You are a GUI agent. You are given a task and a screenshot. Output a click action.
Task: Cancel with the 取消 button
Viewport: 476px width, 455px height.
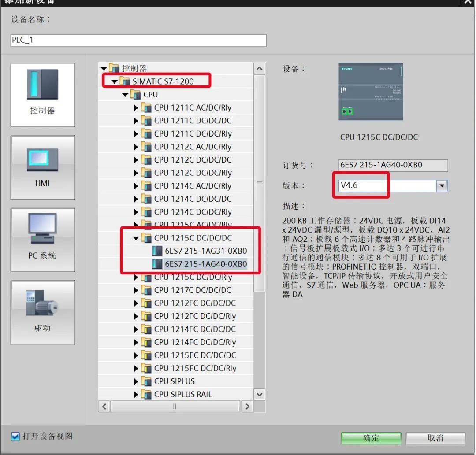point(435,438)
